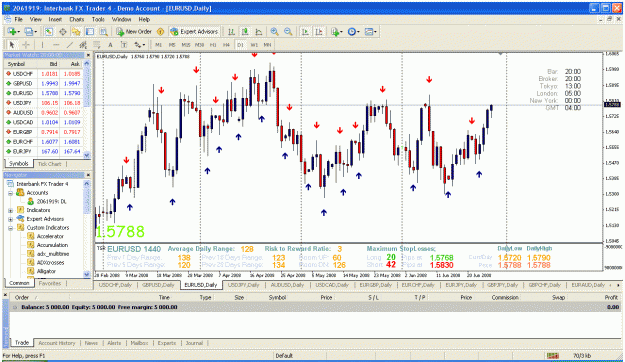Toggle the Terminal window toolbar icon
The image size is (625, 362).
tap(90, 31)
